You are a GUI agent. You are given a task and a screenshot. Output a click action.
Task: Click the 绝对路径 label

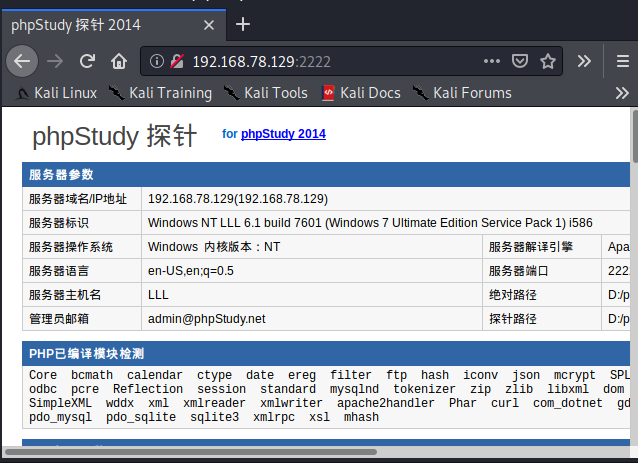(513, 295)
